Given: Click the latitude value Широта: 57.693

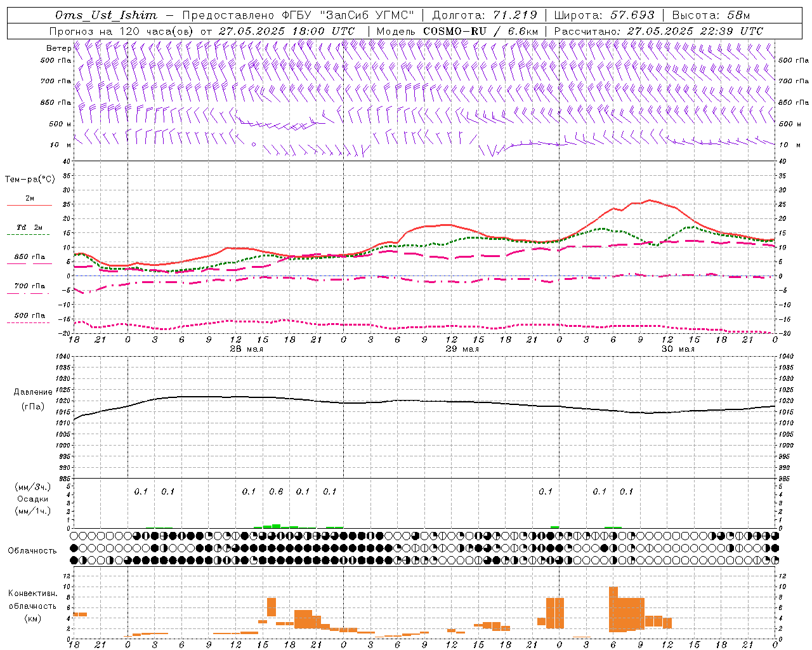Looking at the screenshot, I should [604, 15].
